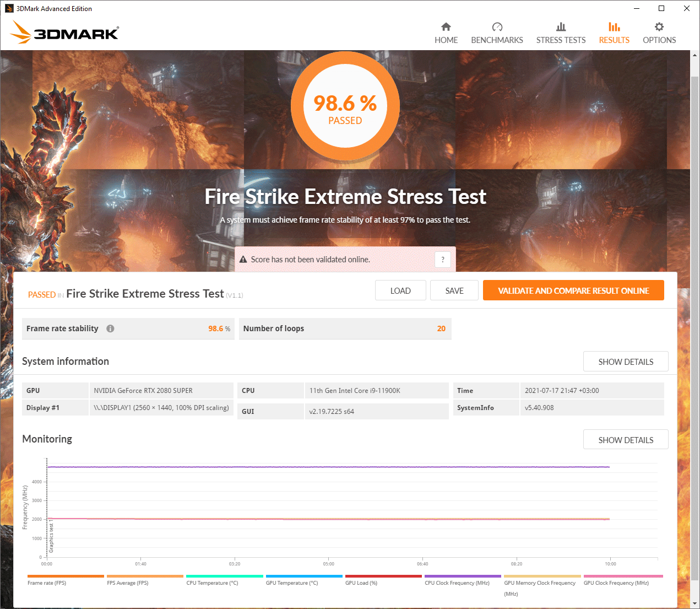The height and width of the screenshot is (609, 700).
Task: Click the 'NVIDIA GeForce RTX 2080 SUPER' value
Action: point(143,391)
